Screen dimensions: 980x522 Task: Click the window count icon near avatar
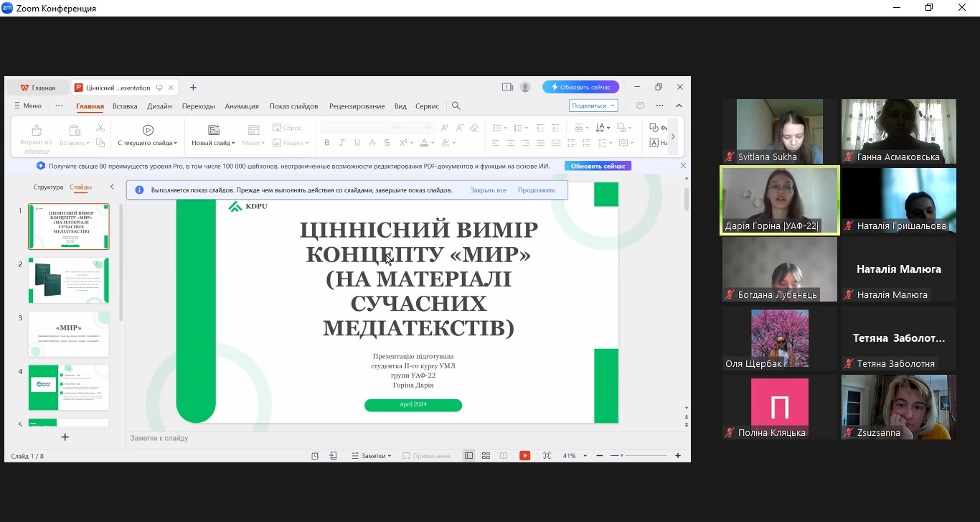(x=507, y=87)
